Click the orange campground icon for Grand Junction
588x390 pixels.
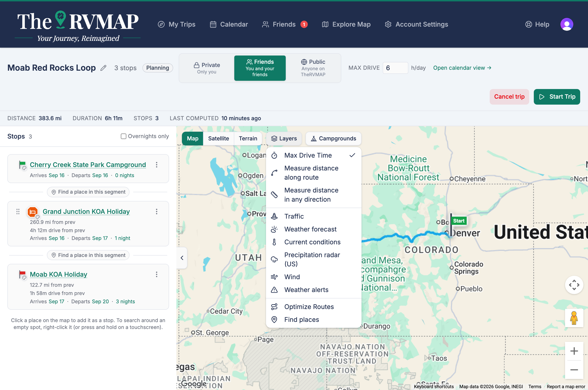point(33,212)
